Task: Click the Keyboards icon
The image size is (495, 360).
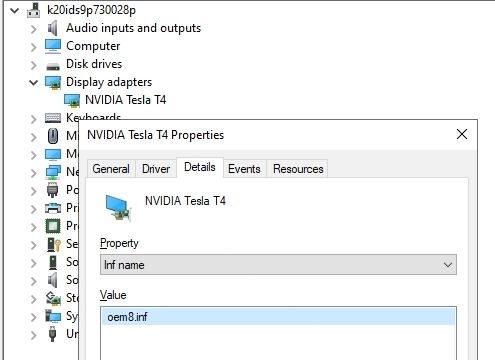Action: point(53,118)
